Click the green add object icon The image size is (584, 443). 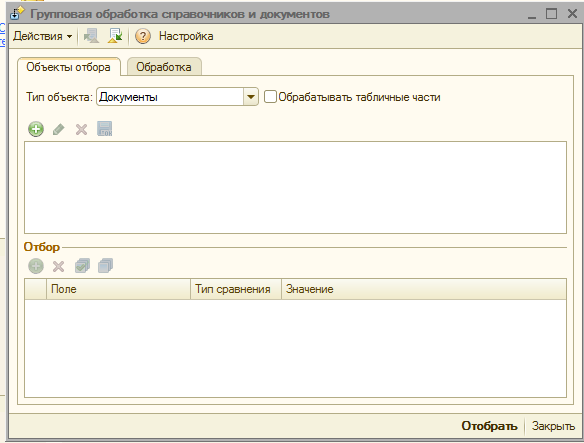point(36,129)
